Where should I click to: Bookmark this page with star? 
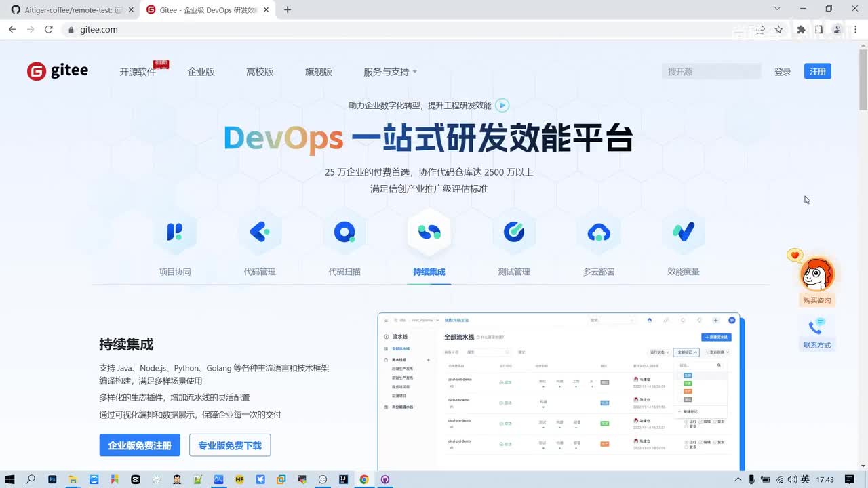pyautogui.click(x=778, y=29)
